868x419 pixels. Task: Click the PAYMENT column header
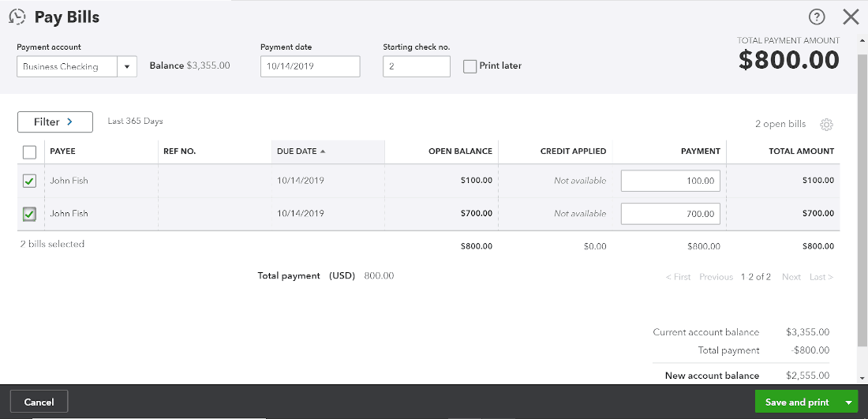click(700, 151)
